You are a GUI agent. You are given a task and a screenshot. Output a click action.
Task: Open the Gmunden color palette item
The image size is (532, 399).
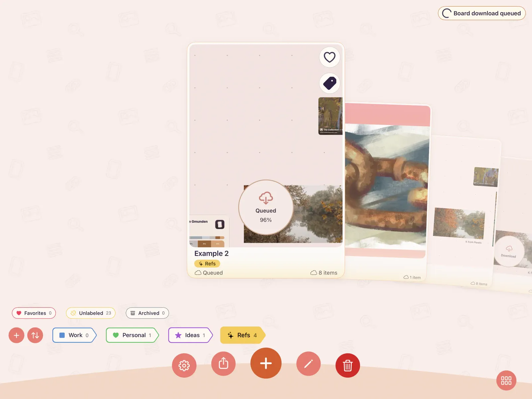[x=208, y=231]
